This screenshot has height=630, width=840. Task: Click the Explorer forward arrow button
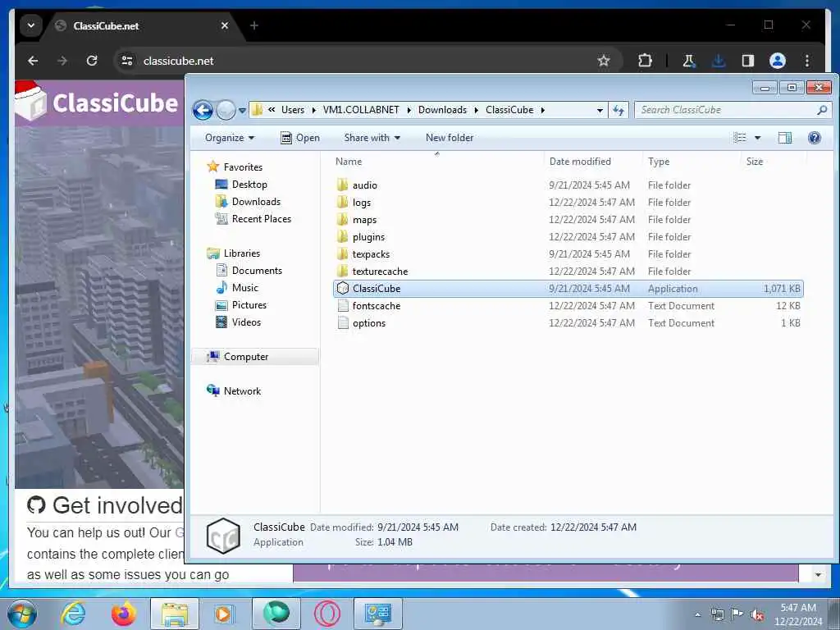(226, 111)
